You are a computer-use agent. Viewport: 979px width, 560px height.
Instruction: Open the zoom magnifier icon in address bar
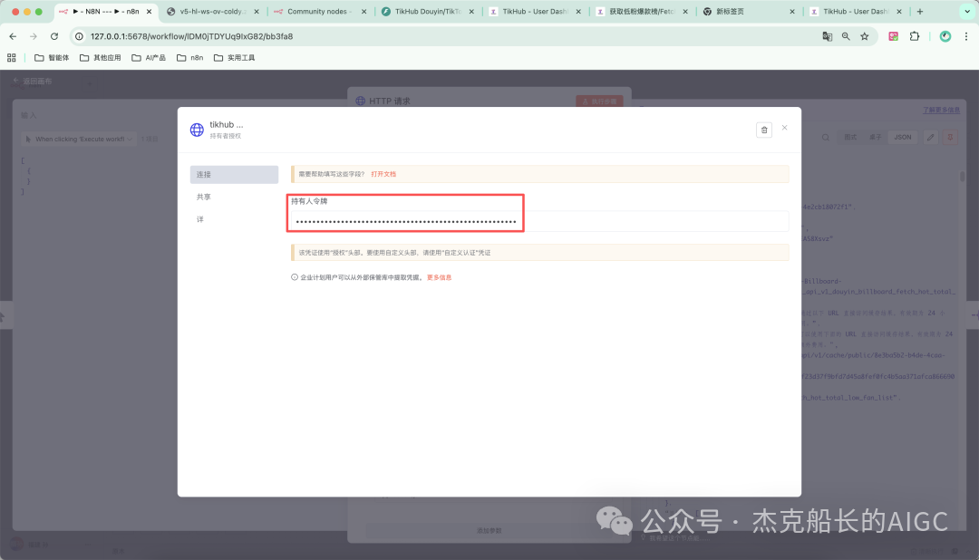pyautogui.click(x=846, y=36)
